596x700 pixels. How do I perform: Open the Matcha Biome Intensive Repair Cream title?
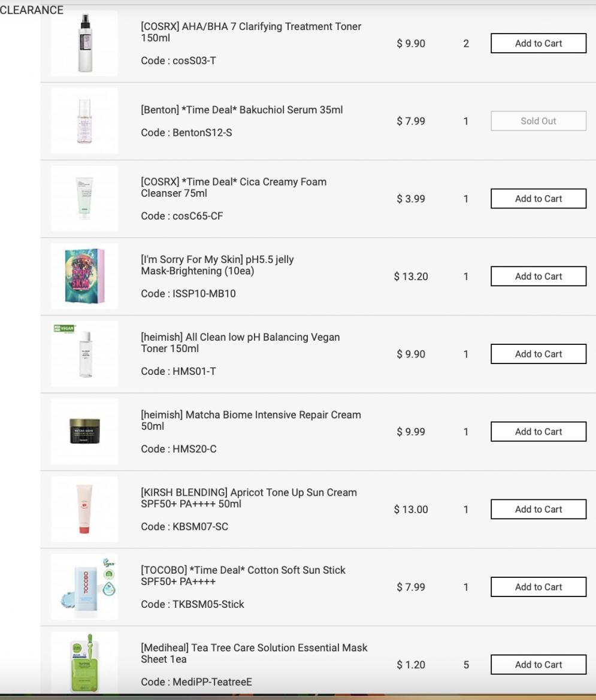pos(251,420)
